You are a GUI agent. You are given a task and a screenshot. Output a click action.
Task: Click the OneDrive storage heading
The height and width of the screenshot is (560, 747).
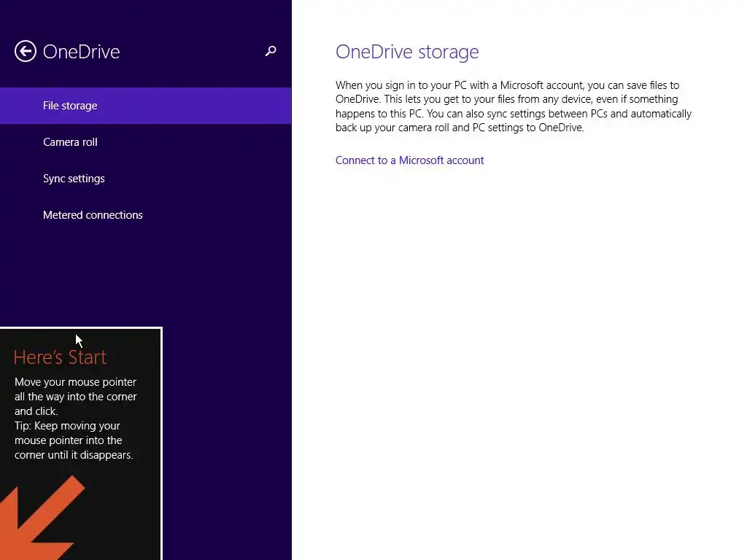pyautogui.click(x=407, y=52)
